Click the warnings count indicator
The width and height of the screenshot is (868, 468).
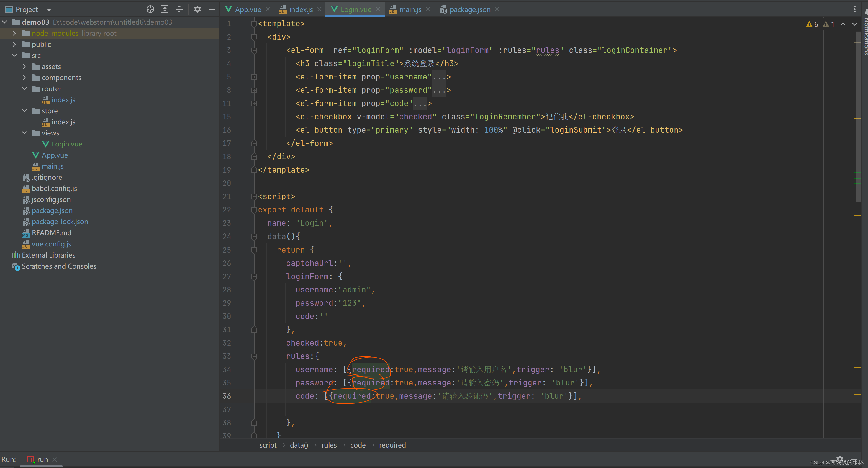click(812, 24)
